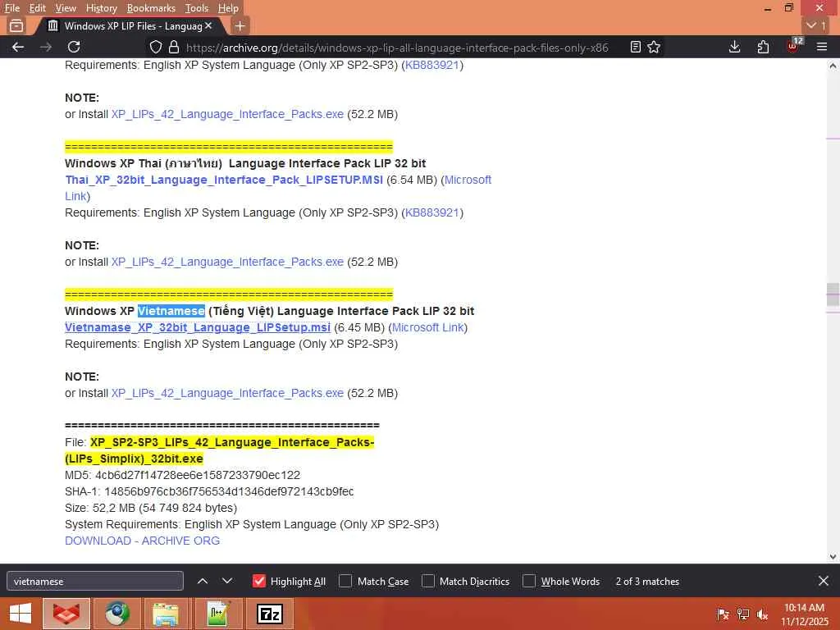Uncheck the Highlight All checkbox
840x630 pixels.
[258, 581]
